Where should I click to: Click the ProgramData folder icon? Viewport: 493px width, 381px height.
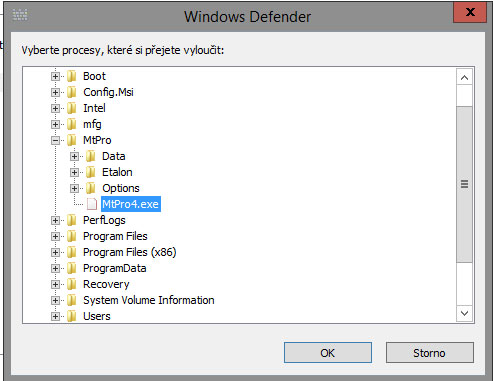(72, 268)
